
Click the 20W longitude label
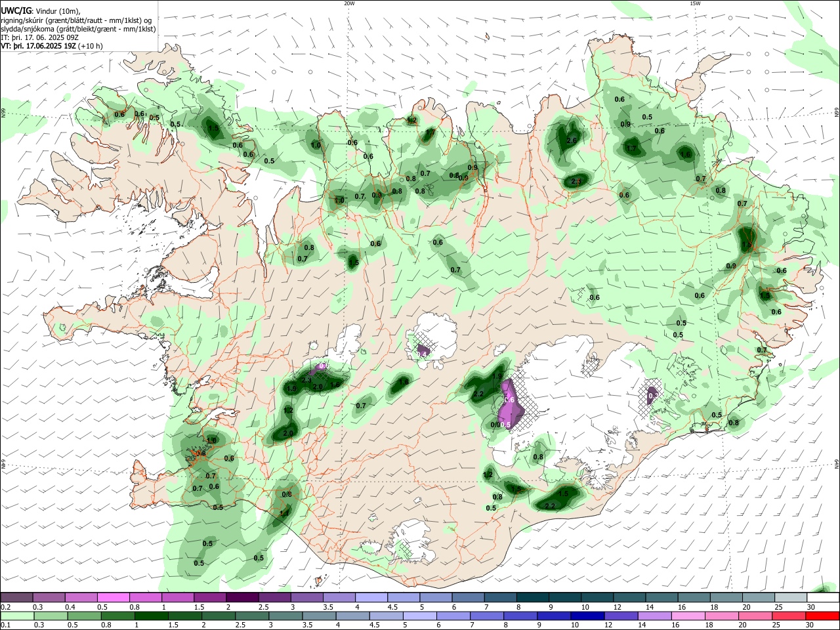click(x=349, y=3)
